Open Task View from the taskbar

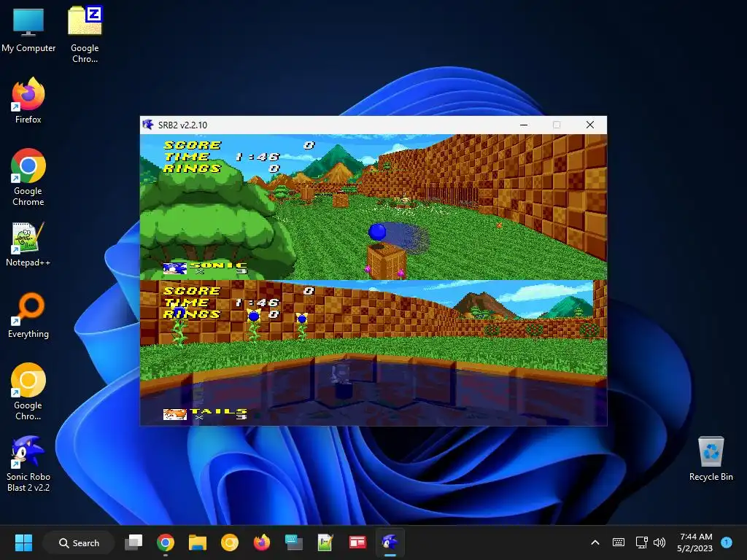[133, 542]
